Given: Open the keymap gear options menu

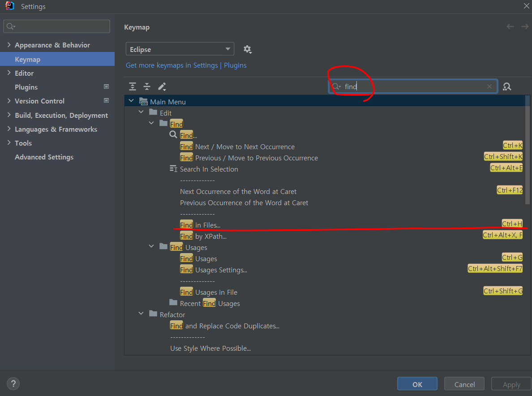Looking at the screenshot, I should (x=247, y=50).
